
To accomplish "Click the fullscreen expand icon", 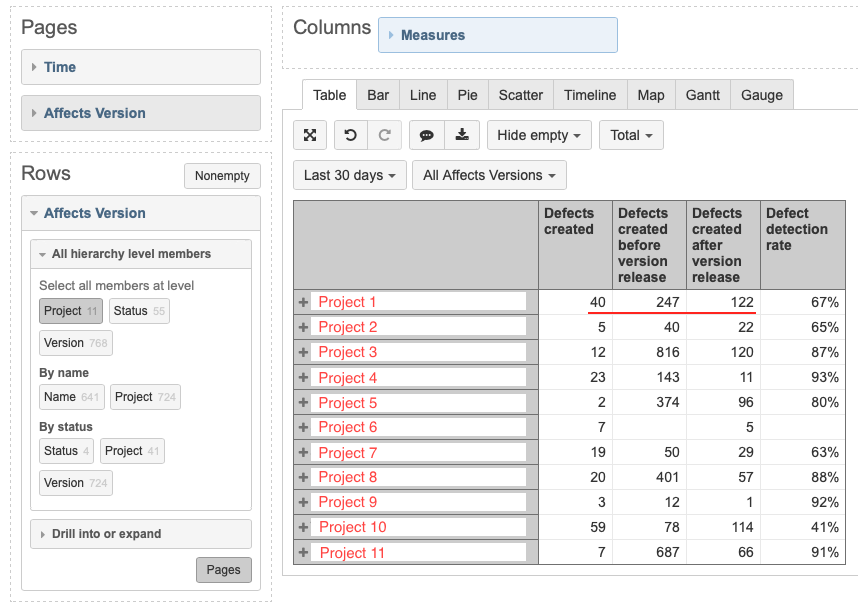I will pyautogui.click(x=310, y=135).
